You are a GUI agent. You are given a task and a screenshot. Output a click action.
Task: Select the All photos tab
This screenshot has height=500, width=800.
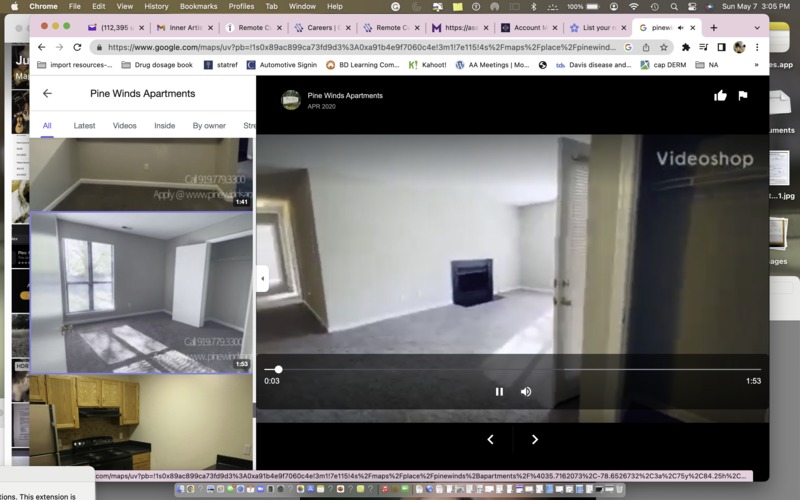pyautogui.click(x=47, y=126)
